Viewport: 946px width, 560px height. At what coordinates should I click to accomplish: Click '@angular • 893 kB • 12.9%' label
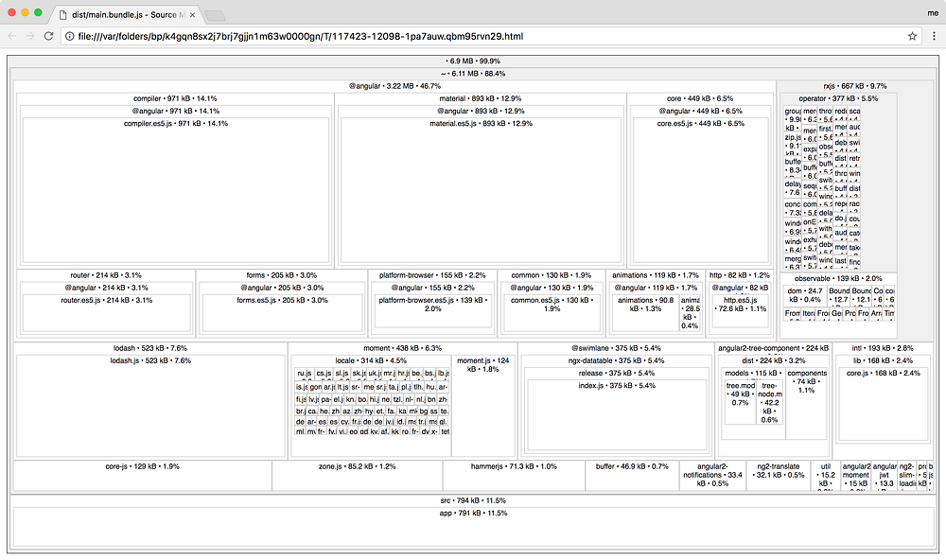coord(481,111)
